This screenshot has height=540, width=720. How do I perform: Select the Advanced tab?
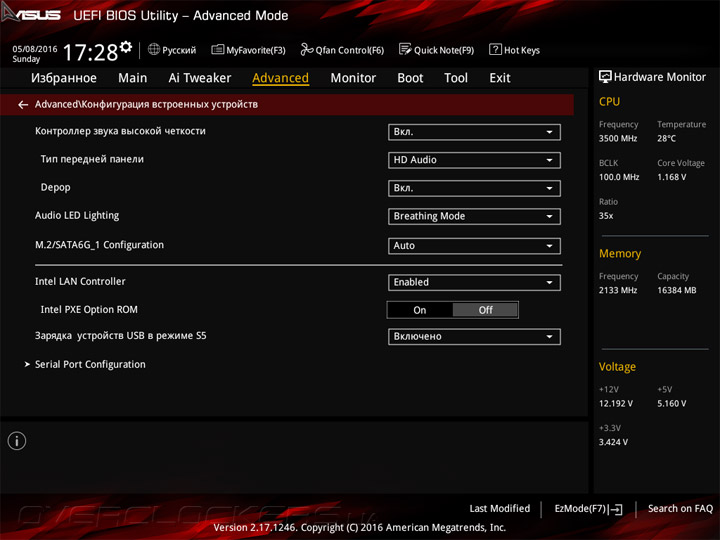pyautogui.click(x=281, y=78)
